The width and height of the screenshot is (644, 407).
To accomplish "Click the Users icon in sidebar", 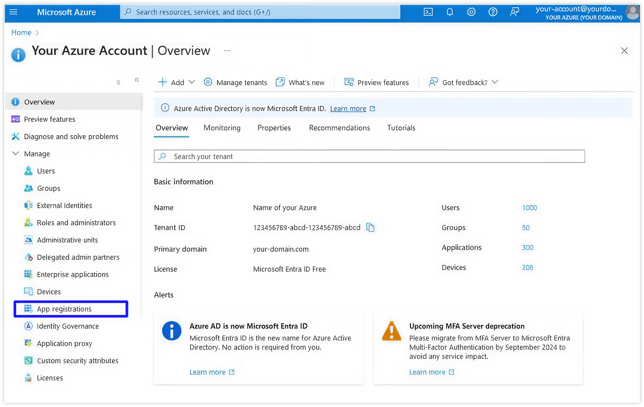I will coord(28,171).
